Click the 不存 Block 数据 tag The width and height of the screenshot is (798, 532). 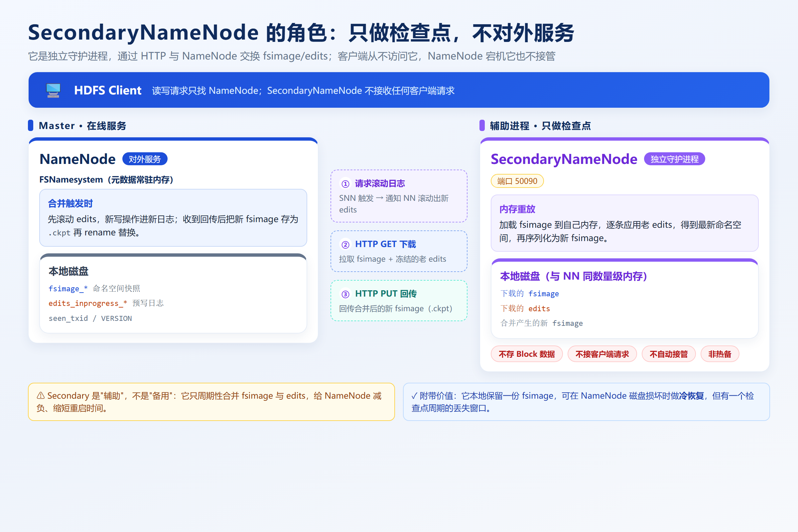click(x=527, y=354)
